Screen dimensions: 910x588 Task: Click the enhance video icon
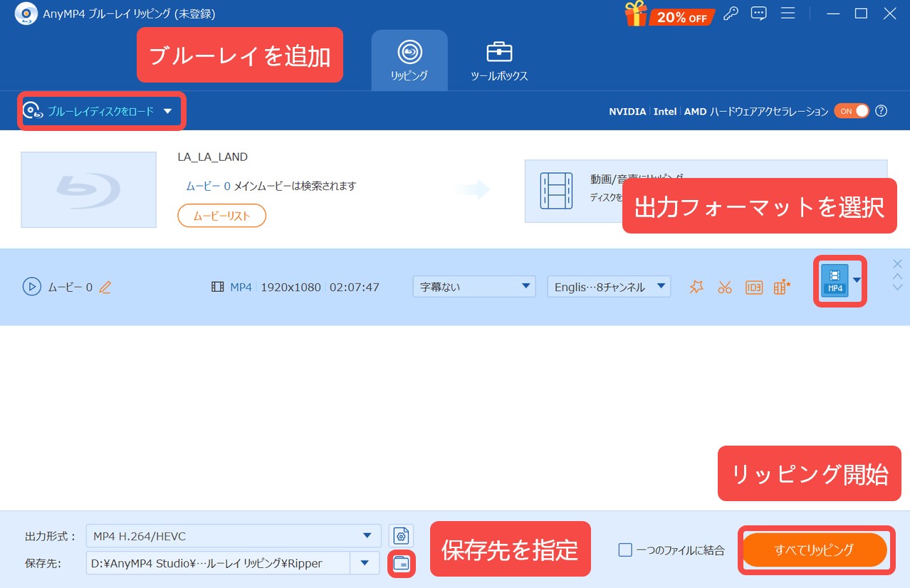tap(782, 287)
